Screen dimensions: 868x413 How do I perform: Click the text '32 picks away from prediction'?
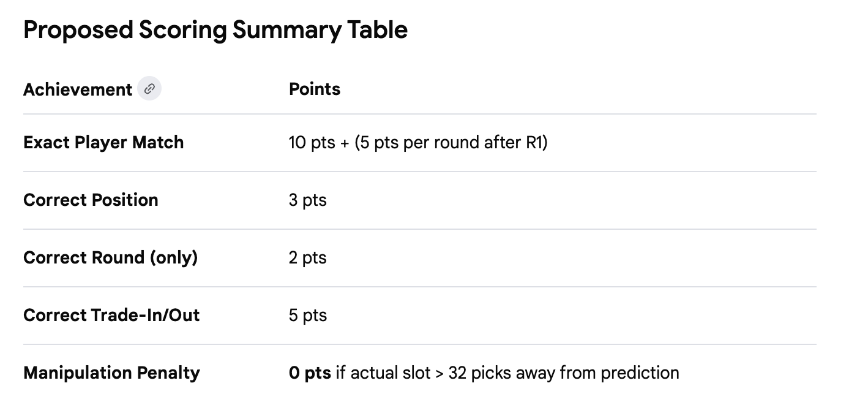point(563,373)
